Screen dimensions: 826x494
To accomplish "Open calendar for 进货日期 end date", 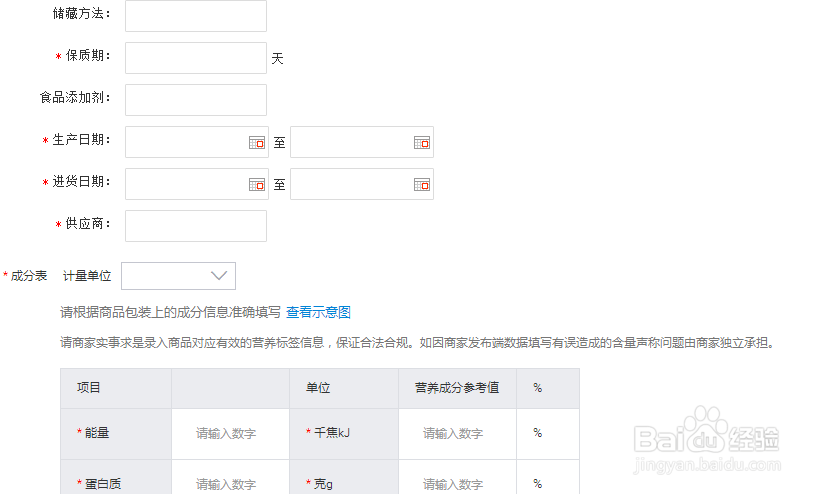I will (x=422, y=184).
